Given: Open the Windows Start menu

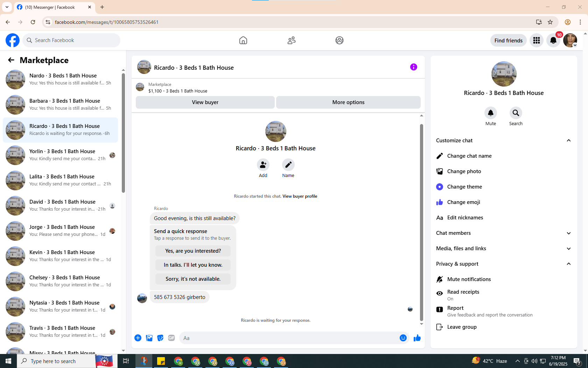Looking at the screenshot, I should pyautogui.click(x=8, y=361).
